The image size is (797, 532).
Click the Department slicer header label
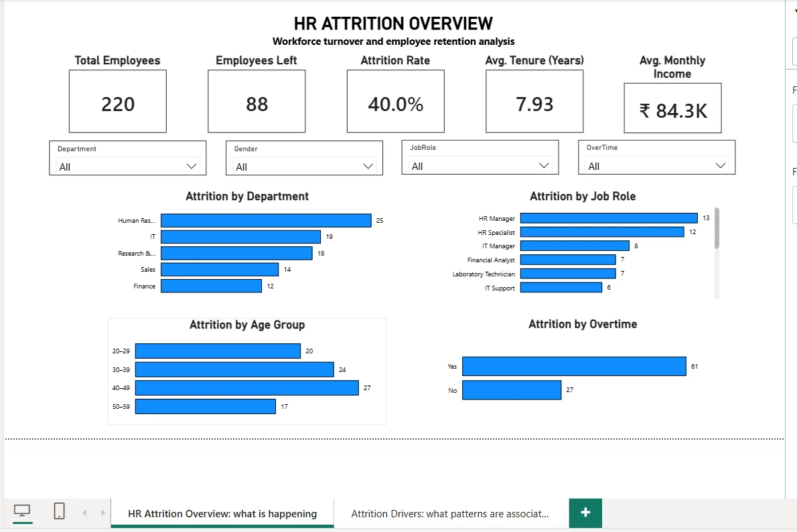point(77,149)
